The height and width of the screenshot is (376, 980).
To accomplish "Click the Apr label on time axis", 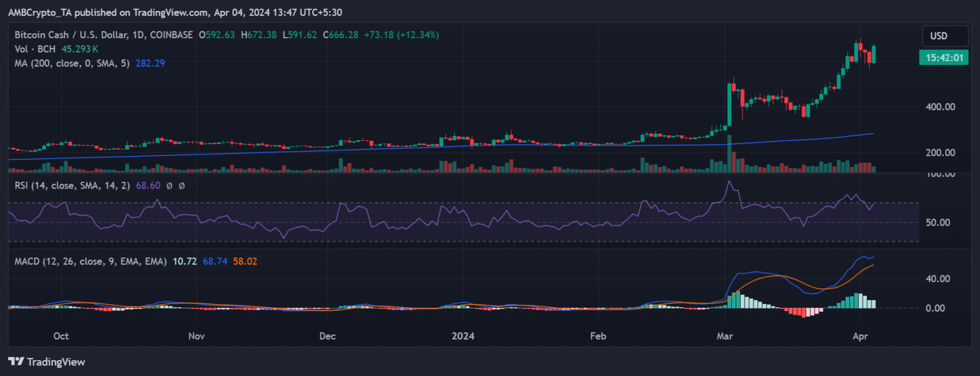I will click(x=859, y=336).
